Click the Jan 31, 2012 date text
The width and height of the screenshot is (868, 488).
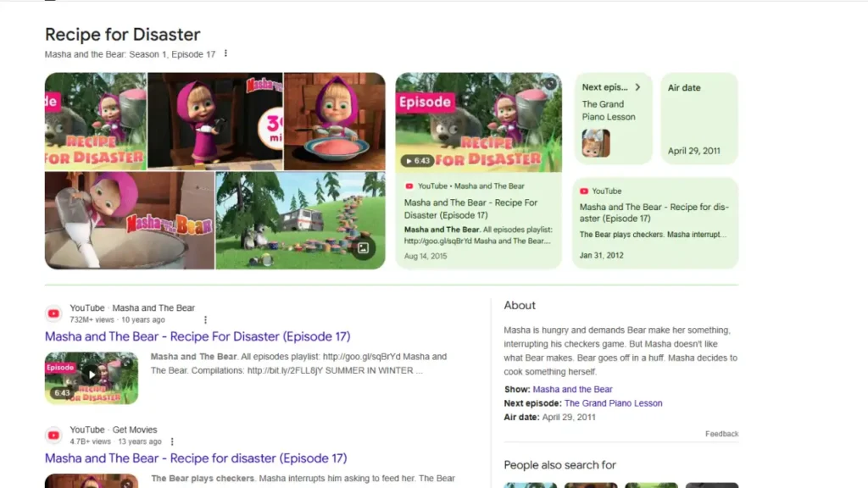[x=601, y=256]
